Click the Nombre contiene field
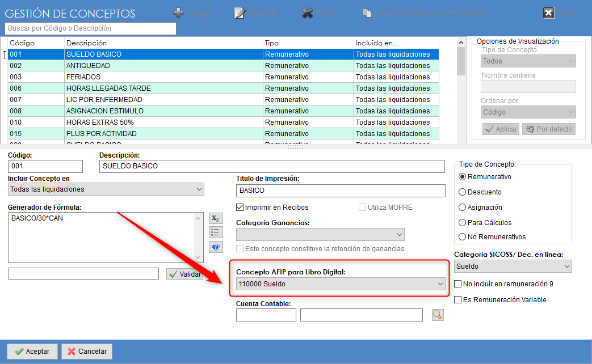The image size is (592, 364). pos(528,87)
